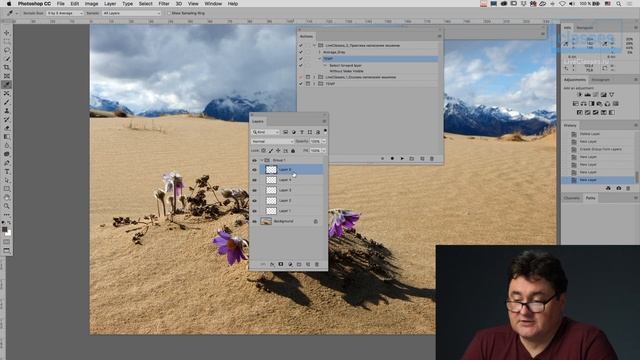Image resolution: width=640 pixels, height=360 pixels.
Task: Select the Eyedropper tool
Action: [x=7, y=84]
